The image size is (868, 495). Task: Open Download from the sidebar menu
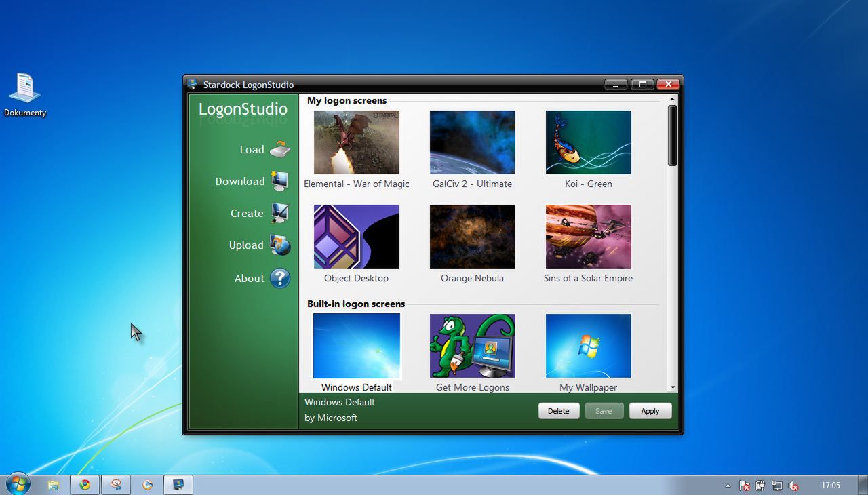(x=240, y=182)
